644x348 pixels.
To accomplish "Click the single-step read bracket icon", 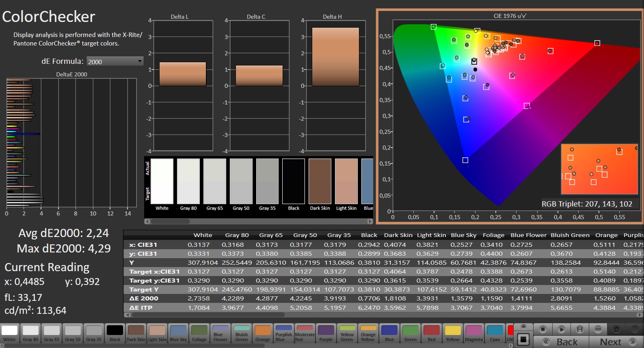I will pos(579,329).
